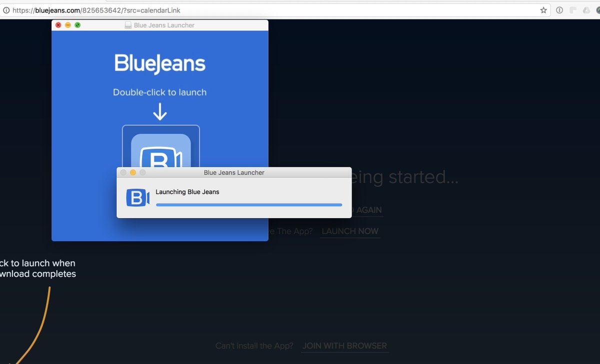View site information via address bar info icon

(6, 10)
